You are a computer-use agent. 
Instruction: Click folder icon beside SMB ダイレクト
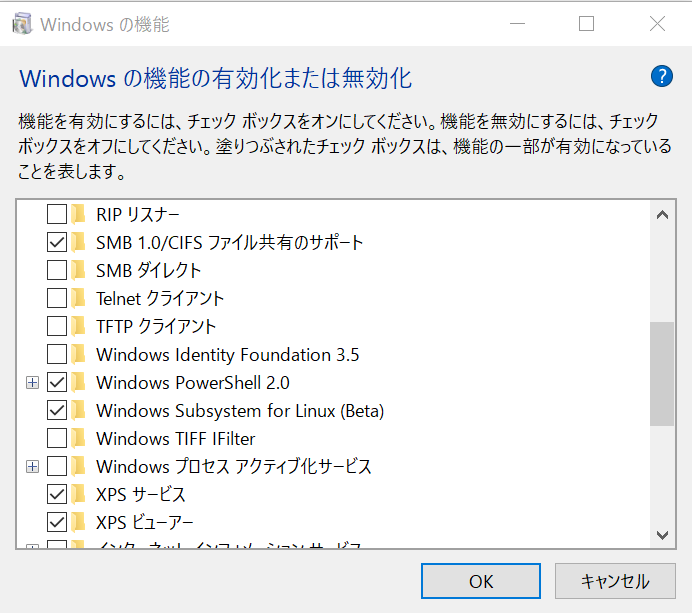79,270
